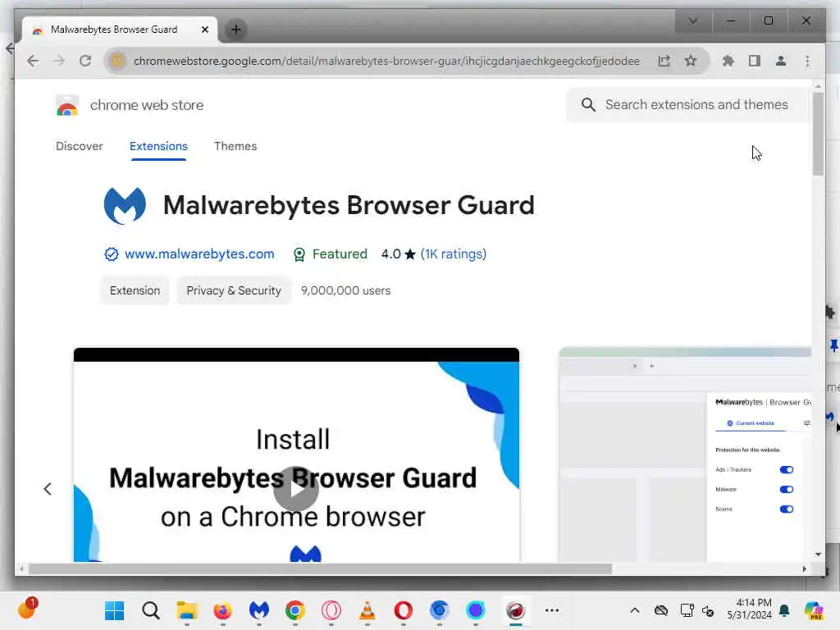Click the cloud sync off tray icon
The width and height of the screenshot is (840, 630).
(x=661, y=610)
